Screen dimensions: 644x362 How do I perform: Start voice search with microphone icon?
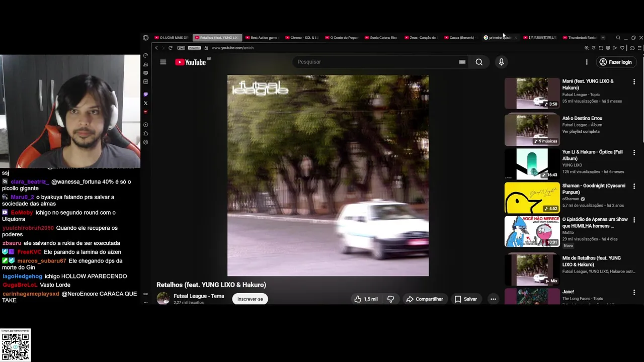click(501, 62)
